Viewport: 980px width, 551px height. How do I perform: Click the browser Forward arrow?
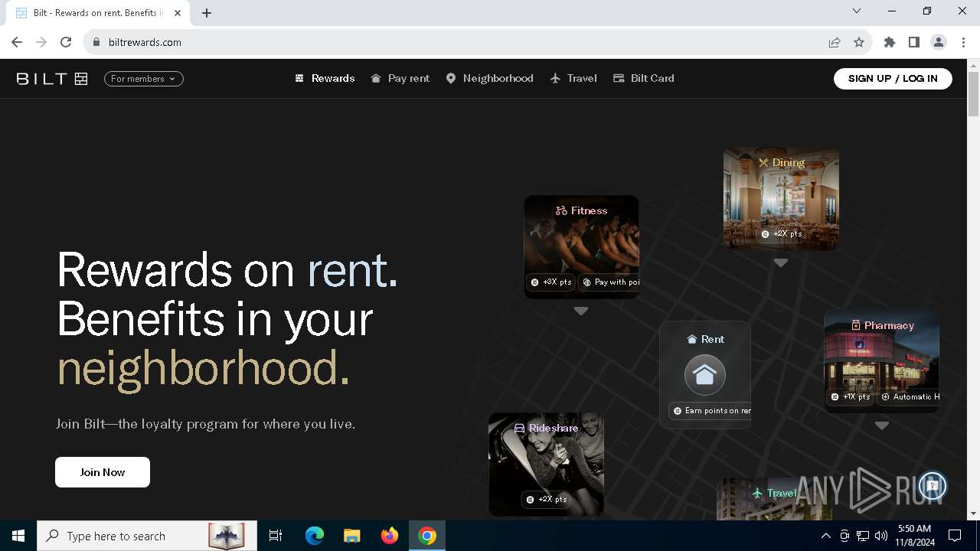pos(41,42)
